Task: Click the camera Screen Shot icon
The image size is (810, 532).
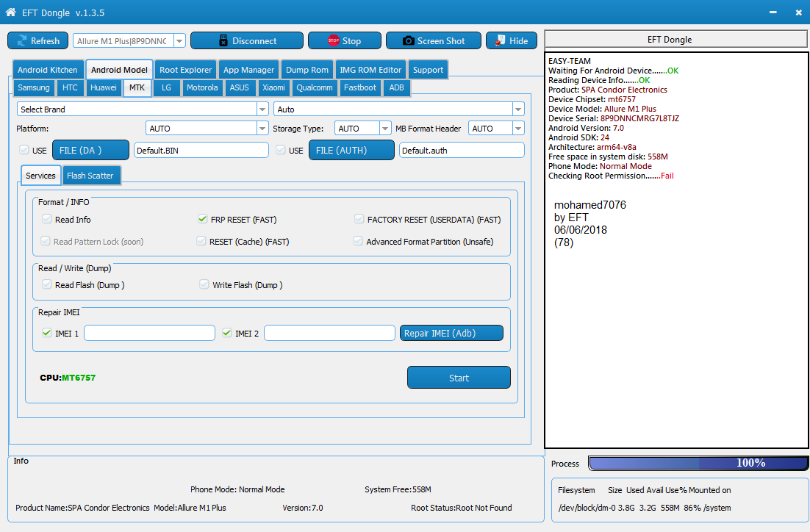Action: coord(408,41)
